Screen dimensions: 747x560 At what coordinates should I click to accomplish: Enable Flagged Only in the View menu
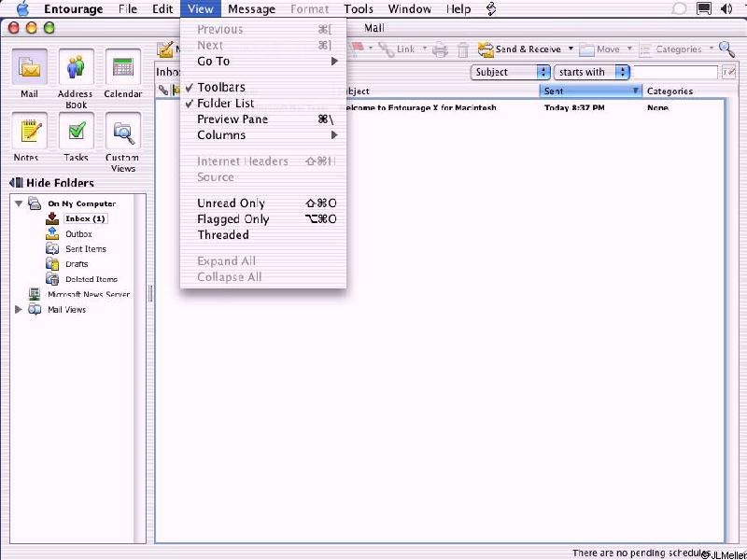pyautogui.click(x=263, y=219)
